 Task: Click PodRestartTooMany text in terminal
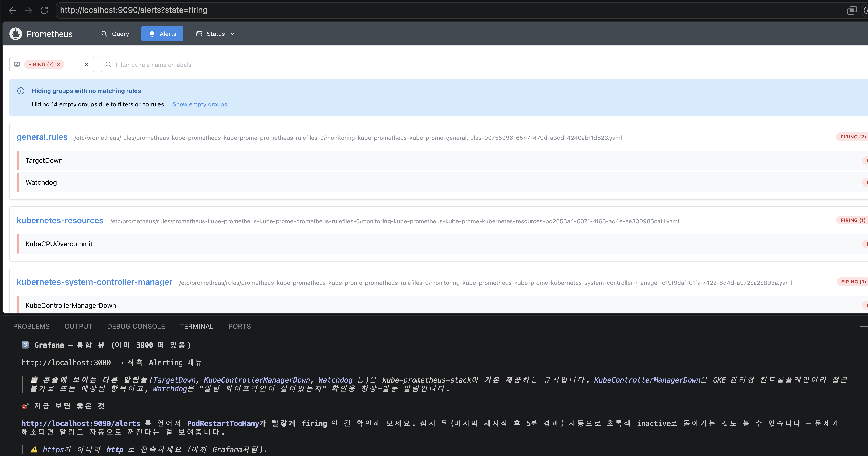click(x=223, y=423)
